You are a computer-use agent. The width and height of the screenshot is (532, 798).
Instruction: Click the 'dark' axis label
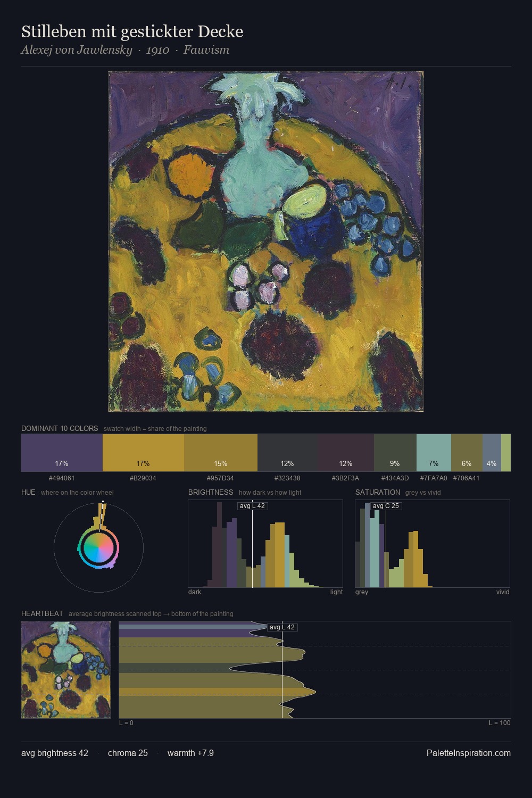195,592
